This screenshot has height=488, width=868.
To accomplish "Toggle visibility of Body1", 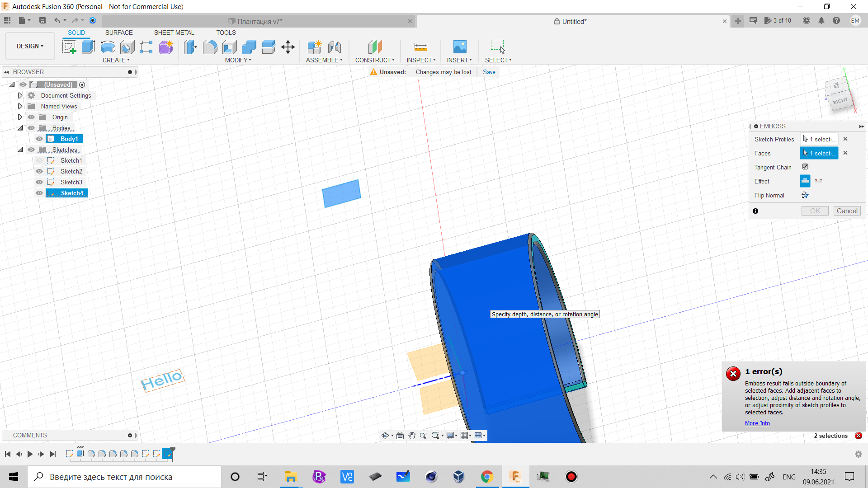I will click(39, 139).
